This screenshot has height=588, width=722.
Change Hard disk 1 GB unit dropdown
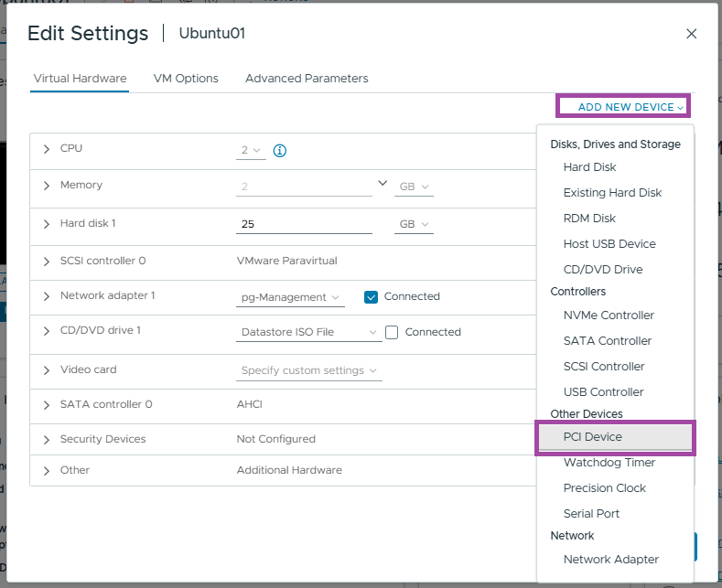(x=414, y=225)
